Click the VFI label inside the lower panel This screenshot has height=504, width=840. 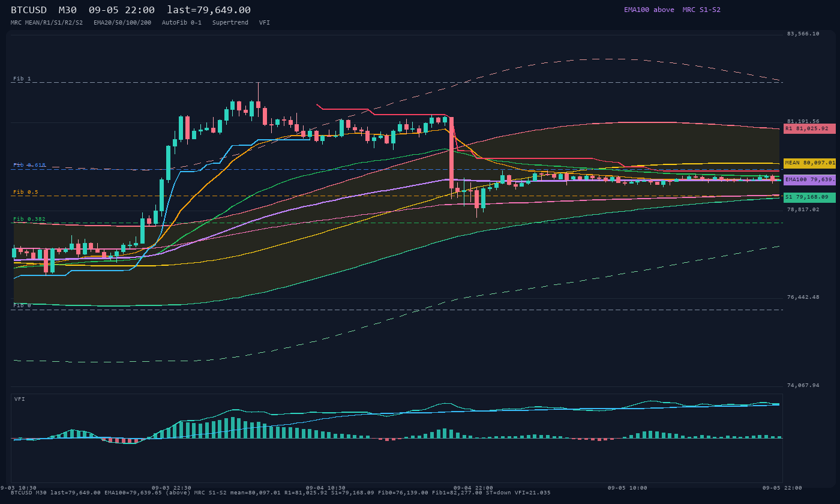click(20, 399)
